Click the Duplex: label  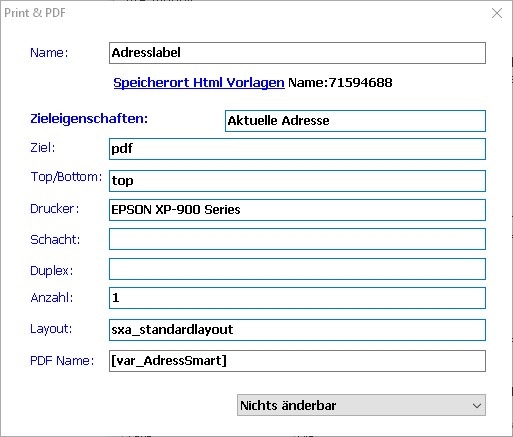click(51, 271)
